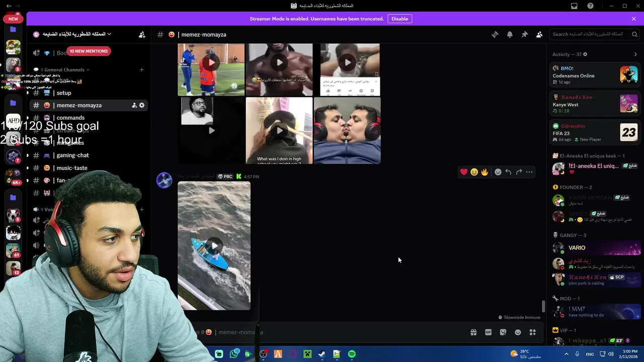Open Spotify from the taskbar
The image size is (644, 362).
[352, 354]
